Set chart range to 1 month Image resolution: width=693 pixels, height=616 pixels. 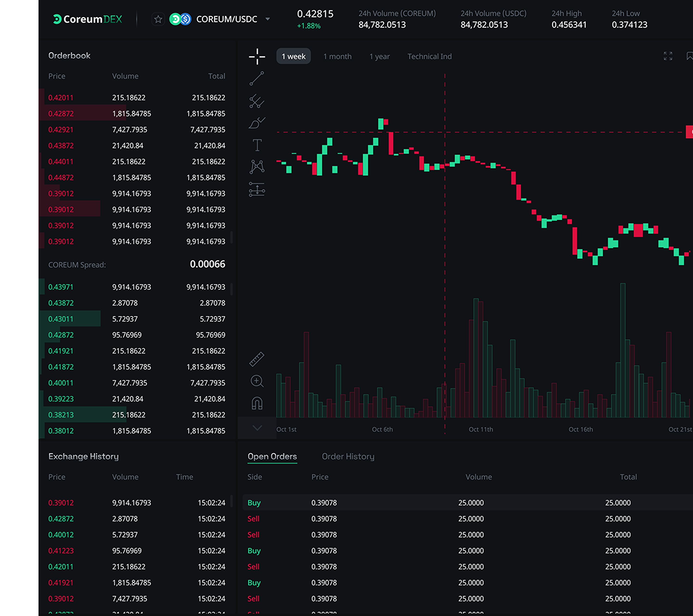tap(337, 57)
